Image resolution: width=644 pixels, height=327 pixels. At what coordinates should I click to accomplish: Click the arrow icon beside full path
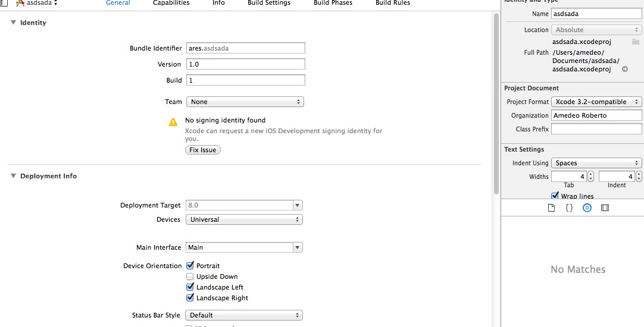[625, 70]
